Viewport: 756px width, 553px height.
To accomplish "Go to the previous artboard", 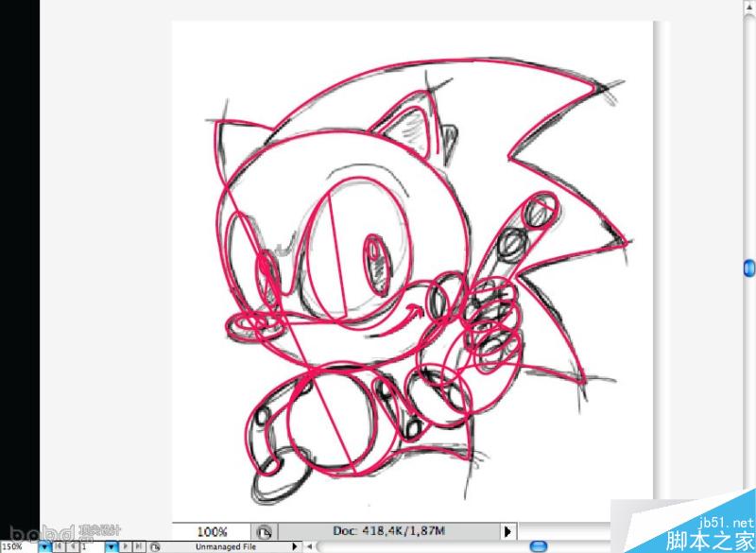I will click(x=72, y=546).
